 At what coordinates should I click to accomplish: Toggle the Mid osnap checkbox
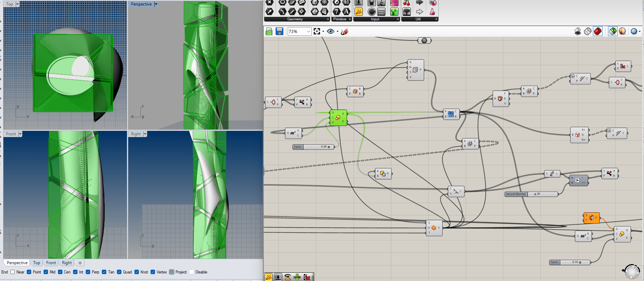[x=46, y=272]
